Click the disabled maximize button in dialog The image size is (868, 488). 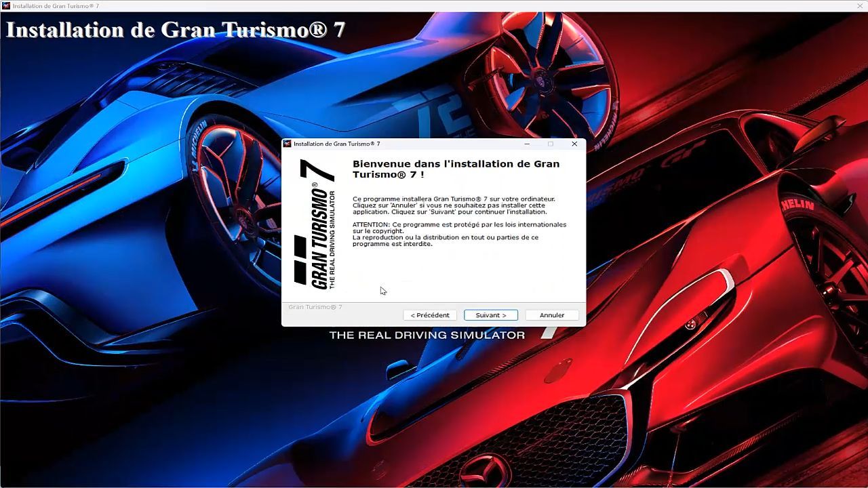pos(551,144)
